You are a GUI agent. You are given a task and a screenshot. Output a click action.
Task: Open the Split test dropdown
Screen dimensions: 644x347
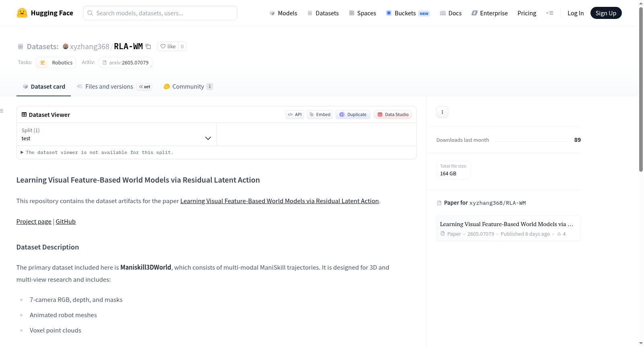coord(116,134)
